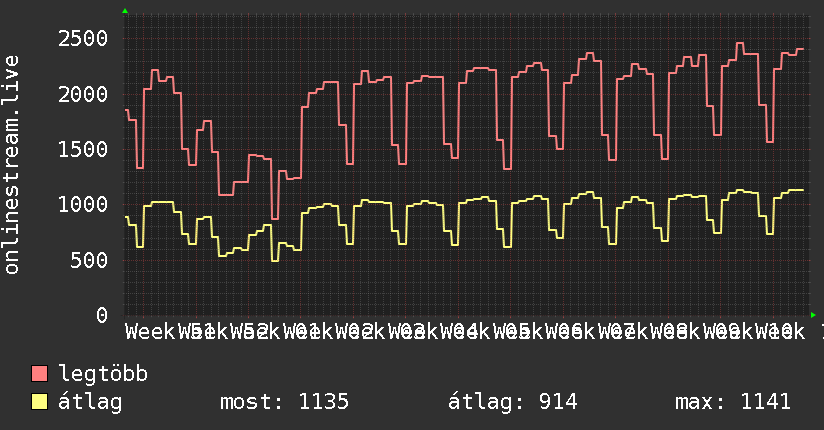Click the 2500 y-axis label

[83, 38]
